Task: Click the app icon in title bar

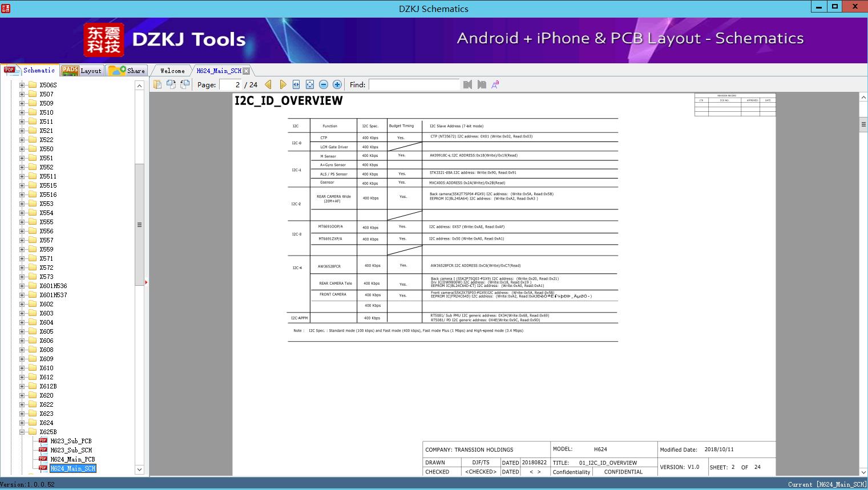Action: click(6, 8)
